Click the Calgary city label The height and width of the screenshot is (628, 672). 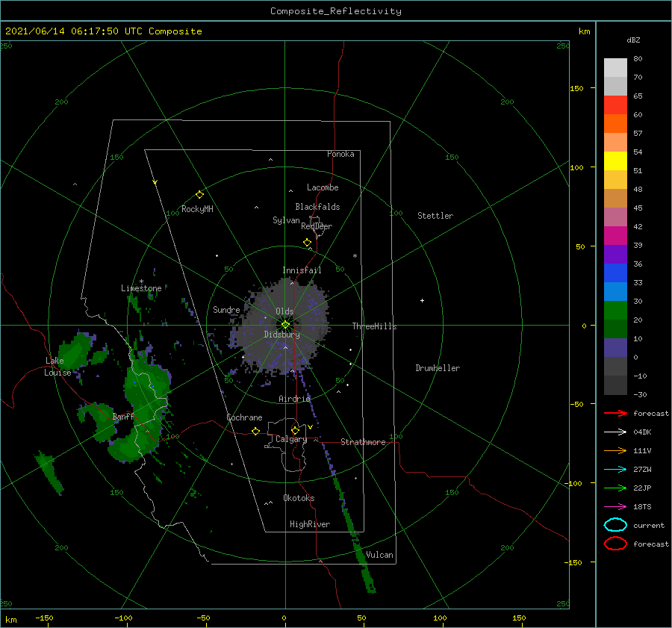(291, 439)
